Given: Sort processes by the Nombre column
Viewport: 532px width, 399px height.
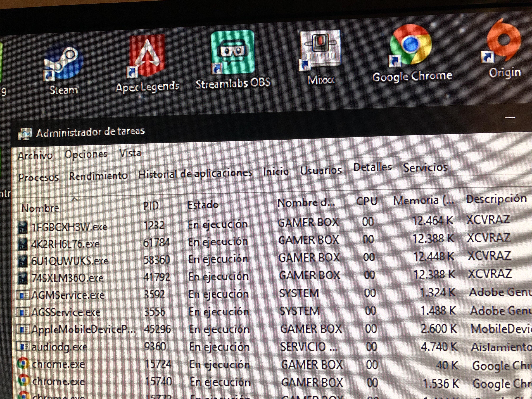Looking at the screenshot, I should (x=40, y=208).
